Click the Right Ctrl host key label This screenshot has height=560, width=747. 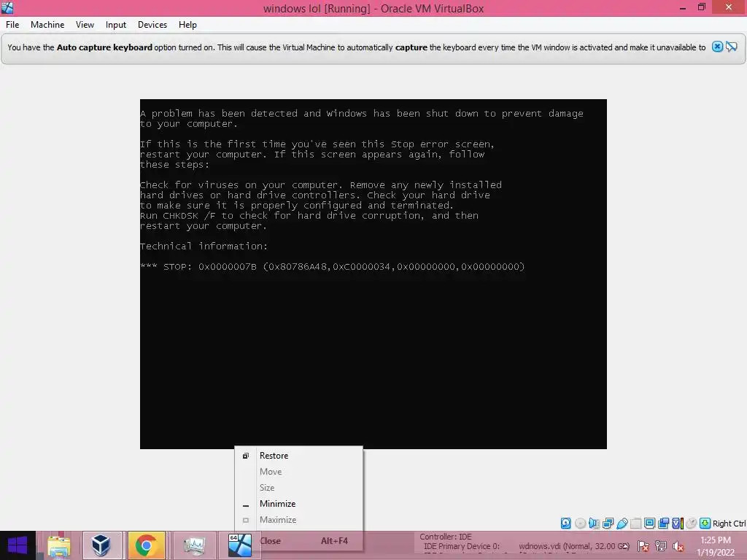(x=729, y=524)
